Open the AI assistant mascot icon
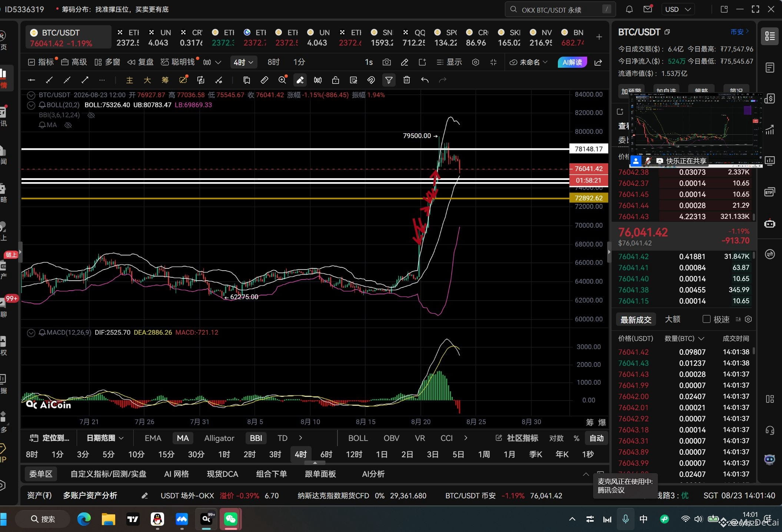 (x=770, y=459)
